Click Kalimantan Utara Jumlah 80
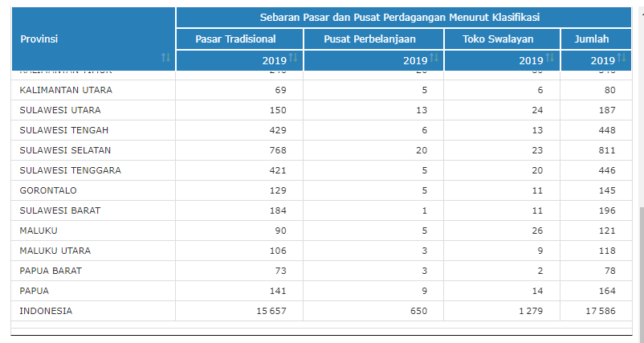 click(x=609, y=90)
